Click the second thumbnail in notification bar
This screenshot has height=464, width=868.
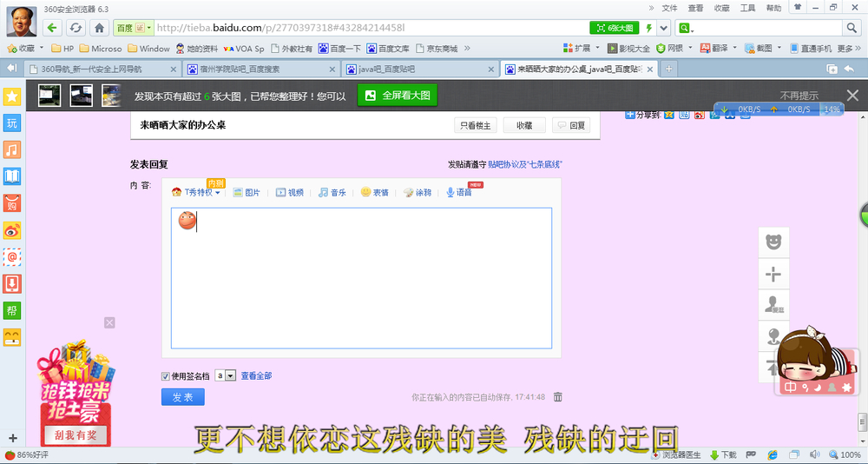click(82, 96)
